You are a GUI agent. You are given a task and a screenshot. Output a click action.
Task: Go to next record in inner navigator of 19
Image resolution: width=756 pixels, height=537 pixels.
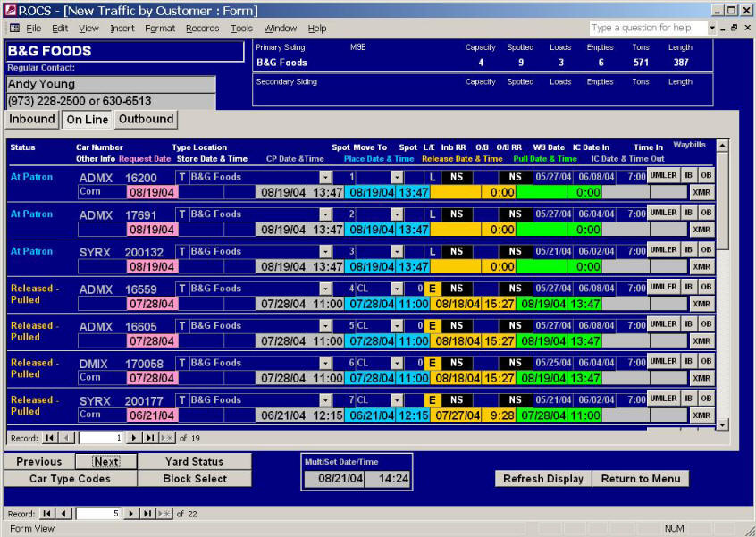[x=133, y=438]
